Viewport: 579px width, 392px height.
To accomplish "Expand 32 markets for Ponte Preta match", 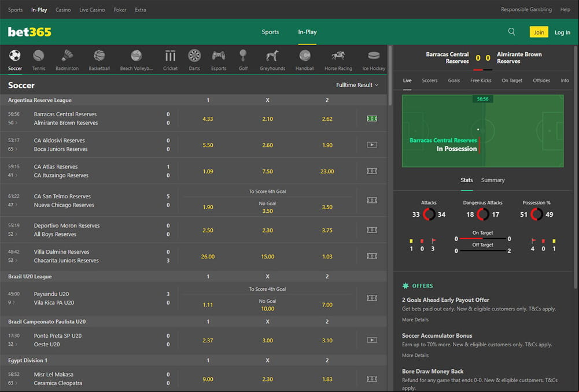I will click(x=13, y=344).
